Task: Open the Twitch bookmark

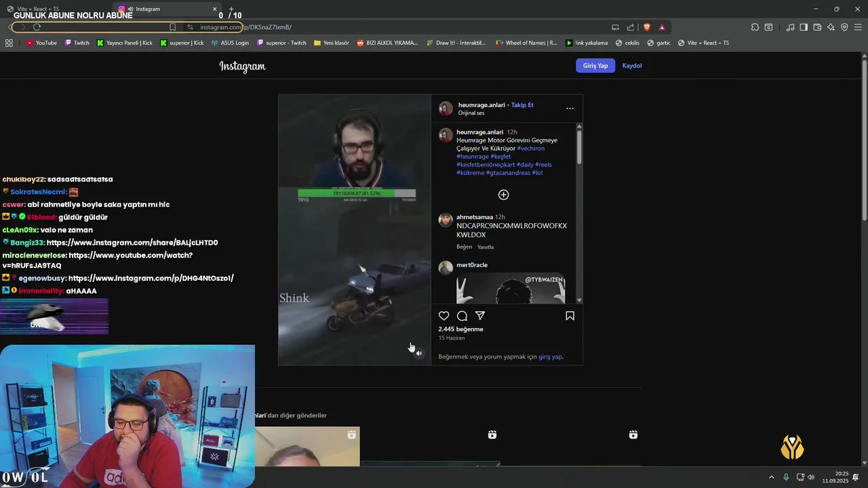Action: point(77,43)
